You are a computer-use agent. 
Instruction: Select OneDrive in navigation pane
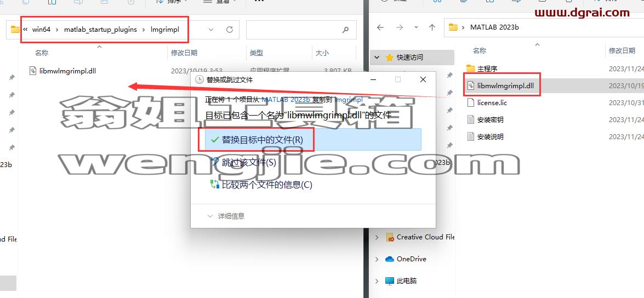411,259
